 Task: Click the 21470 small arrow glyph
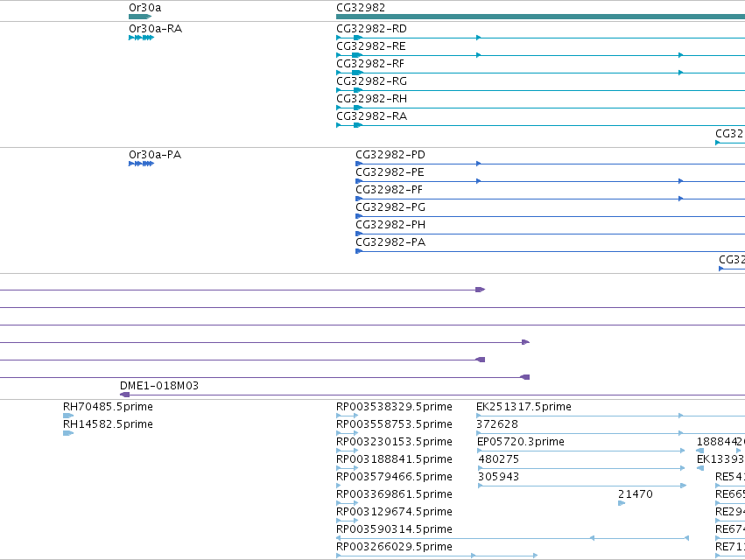point(622,503)
